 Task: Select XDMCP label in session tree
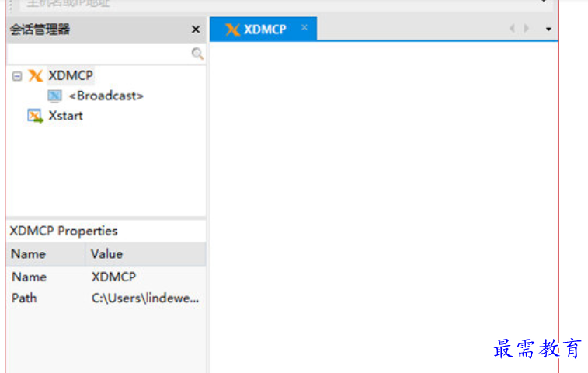tap(71, 76)
